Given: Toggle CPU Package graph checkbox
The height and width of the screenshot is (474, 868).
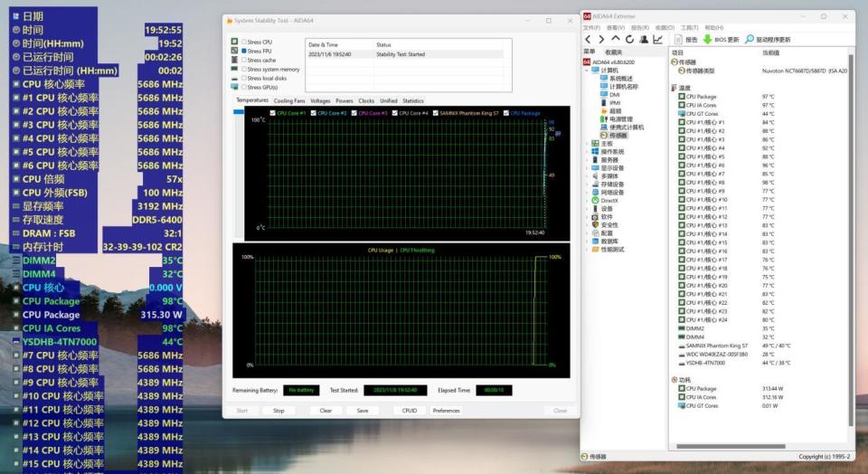Looking at the screenshot, I should tap(506, 113).
